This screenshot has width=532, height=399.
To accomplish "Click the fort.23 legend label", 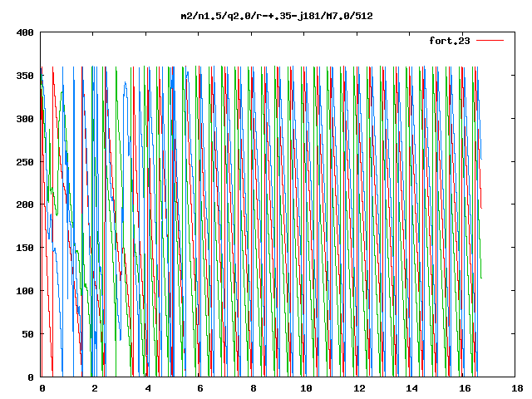I will (450, 41).
